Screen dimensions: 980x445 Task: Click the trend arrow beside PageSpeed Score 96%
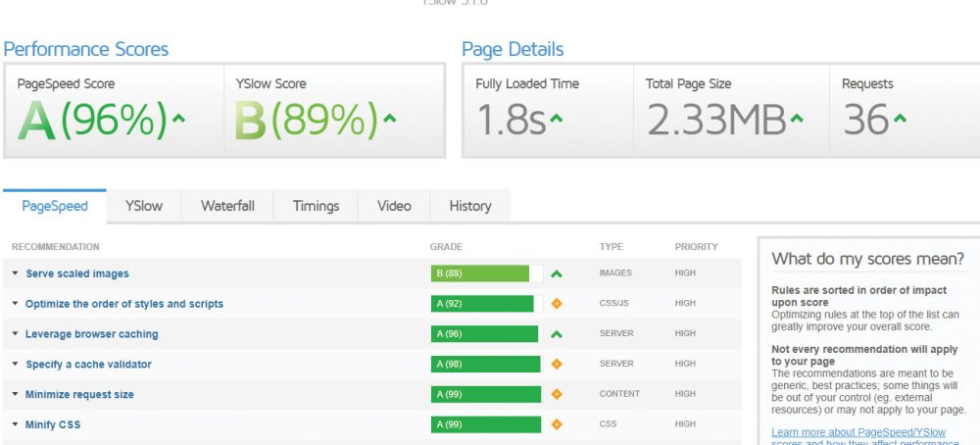pyautogui.click(x=178, y=117)
